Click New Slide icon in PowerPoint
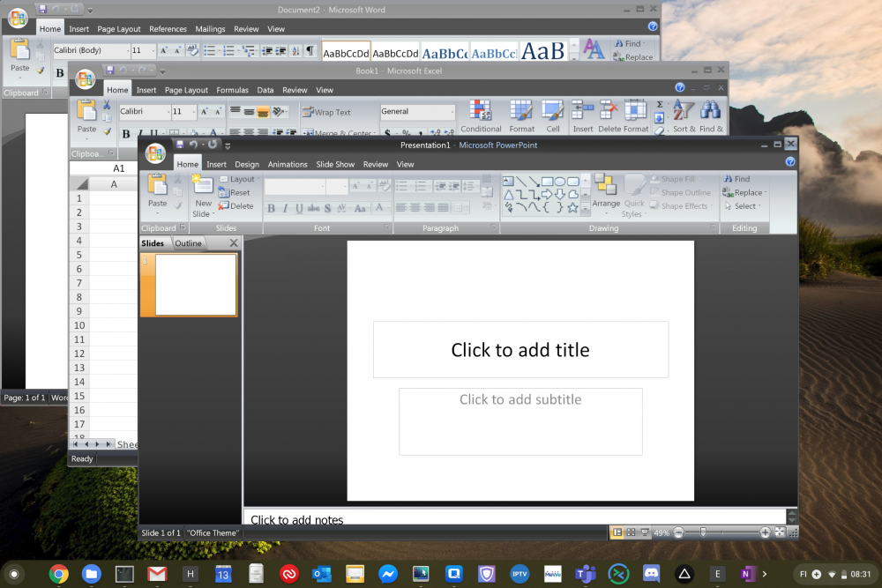This screenshot has height=588, width=882. point(203,184)
